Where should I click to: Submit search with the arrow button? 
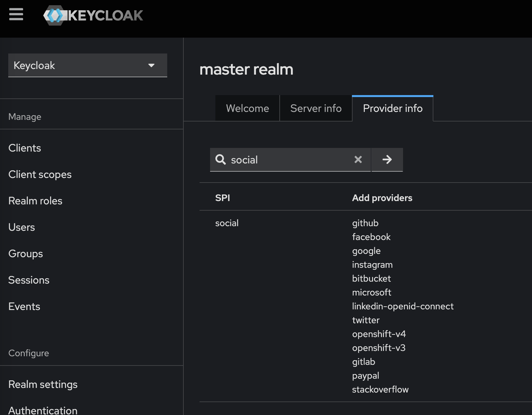(387, 160)
